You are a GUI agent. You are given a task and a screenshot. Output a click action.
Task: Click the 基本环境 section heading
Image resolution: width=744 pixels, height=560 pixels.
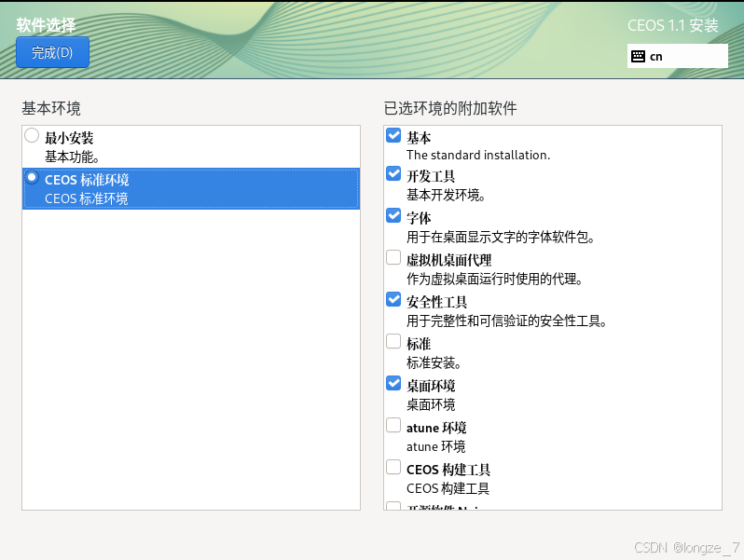coord(51,109)
